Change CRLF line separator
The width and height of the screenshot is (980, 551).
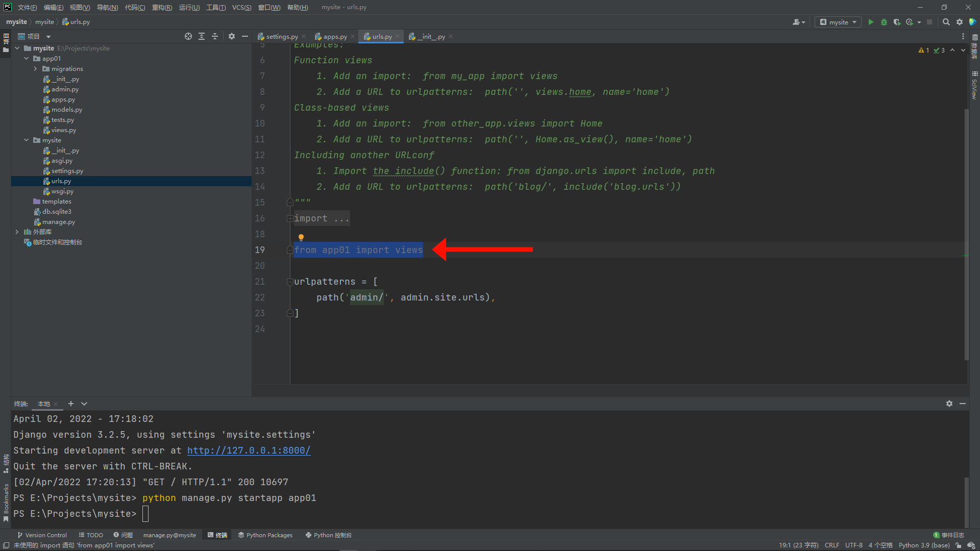point(832,545)
